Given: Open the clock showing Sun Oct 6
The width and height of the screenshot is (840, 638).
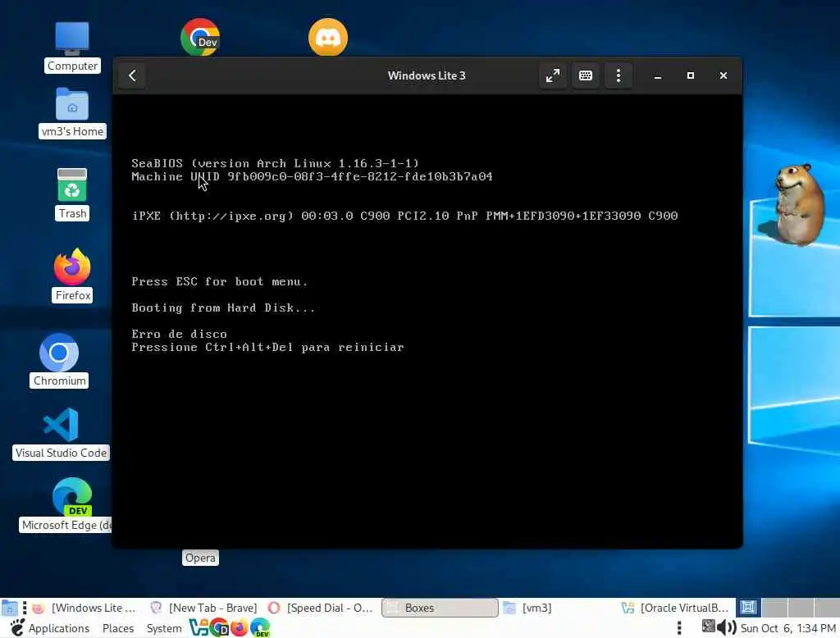Looking at the screenshot, I should [x=788, y=628].
